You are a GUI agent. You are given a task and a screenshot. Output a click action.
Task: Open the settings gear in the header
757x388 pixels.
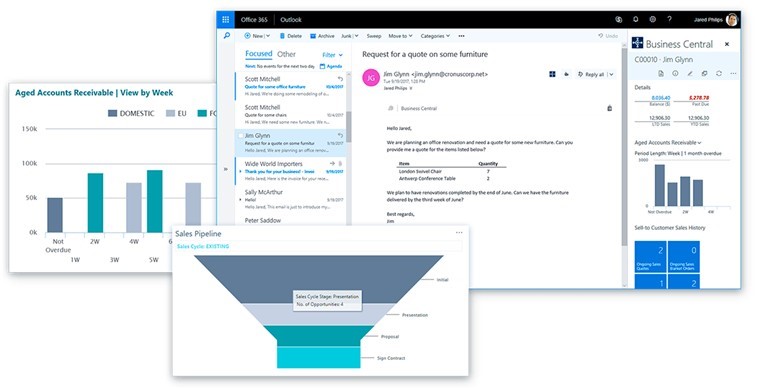point(652,20)
